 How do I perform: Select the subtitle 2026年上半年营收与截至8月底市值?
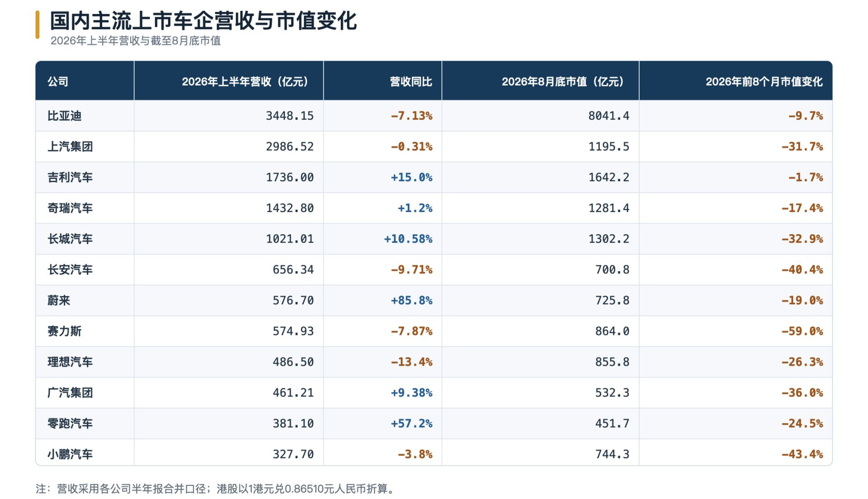tap(136, 41)
